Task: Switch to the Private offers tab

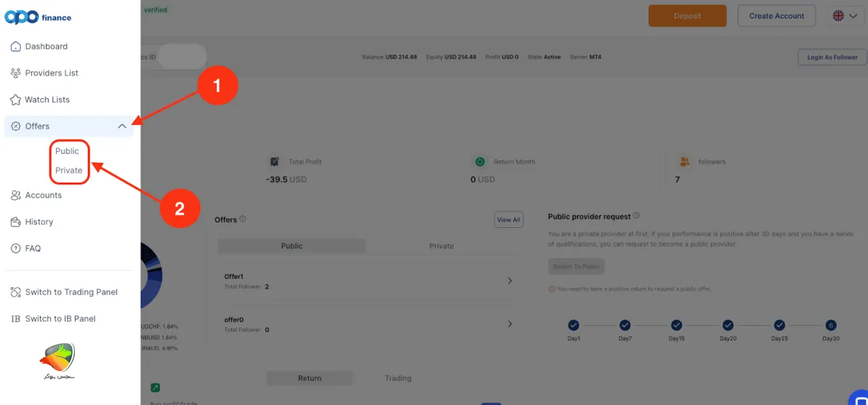Action: pos(441,246)
